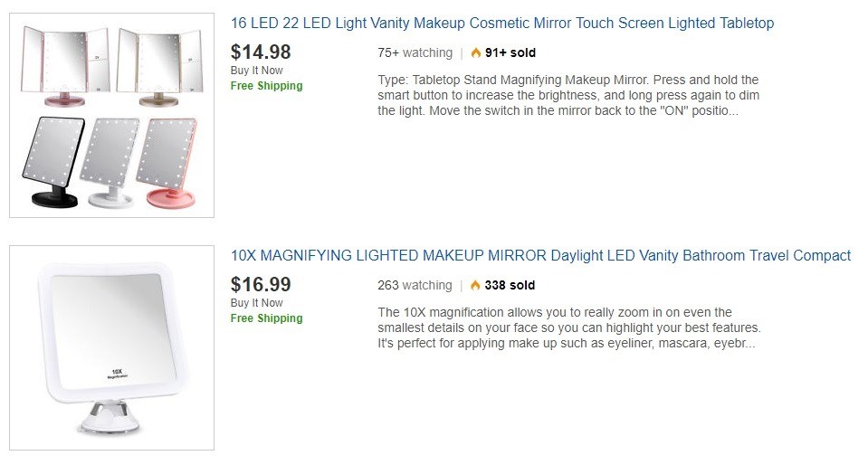Open the 10X square mirror product thumbnail
Viewport: 868px width, 465px height.
[x=111, y=347]
